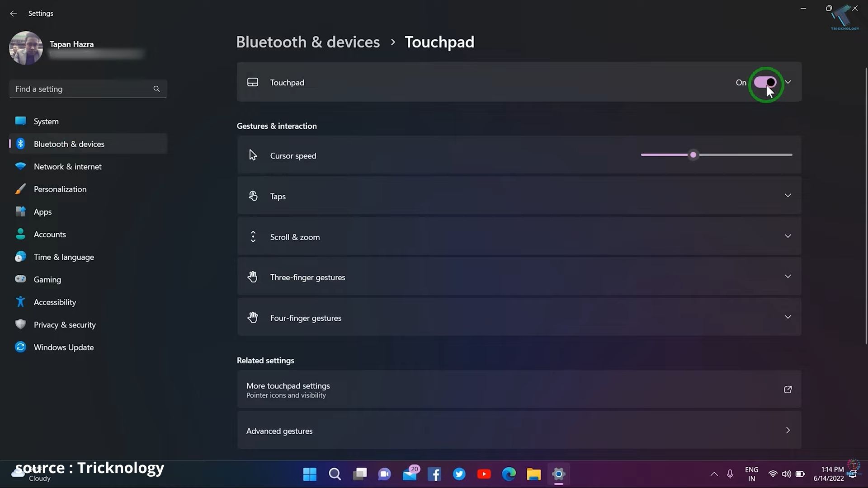Open the Chat app on taskbar
The height and width of the screenshot is (488, 868).
(x=385, y=474)
